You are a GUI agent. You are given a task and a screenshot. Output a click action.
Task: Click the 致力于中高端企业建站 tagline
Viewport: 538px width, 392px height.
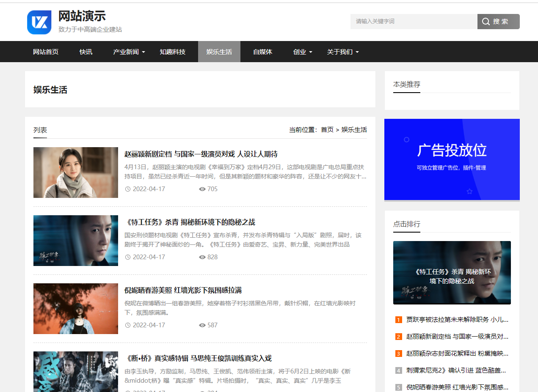point(90,30)
